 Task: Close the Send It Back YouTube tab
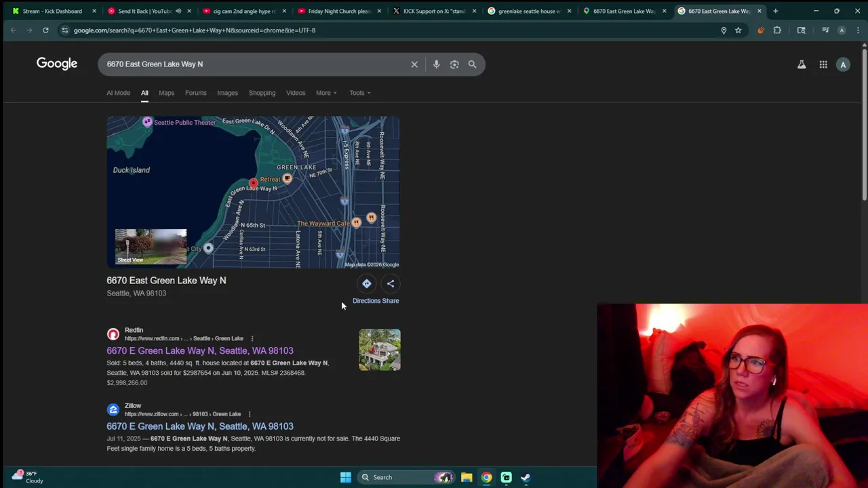(189, 11)
